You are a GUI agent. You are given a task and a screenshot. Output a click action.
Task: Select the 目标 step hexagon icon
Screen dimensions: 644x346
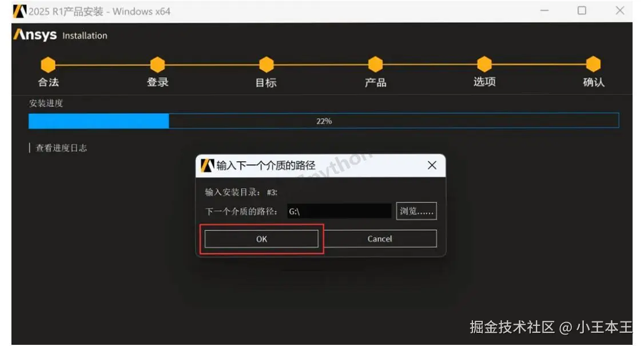(265, 65)
